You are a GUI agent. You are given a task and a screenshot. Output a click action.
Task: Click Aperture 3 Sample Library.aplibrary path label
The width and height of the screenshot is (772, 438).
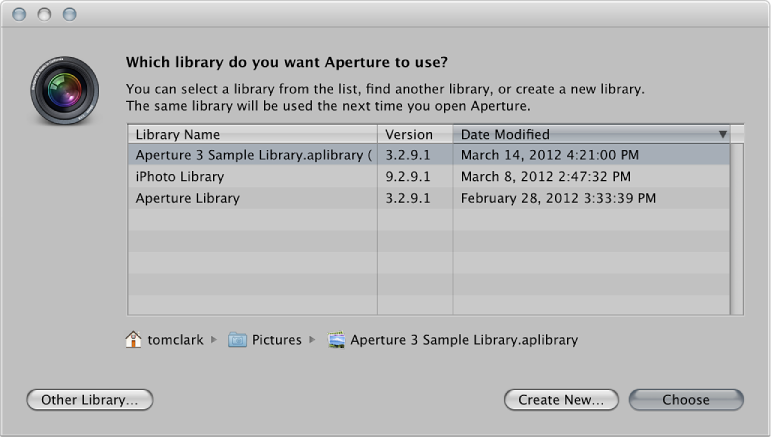(x=464, y=340)
